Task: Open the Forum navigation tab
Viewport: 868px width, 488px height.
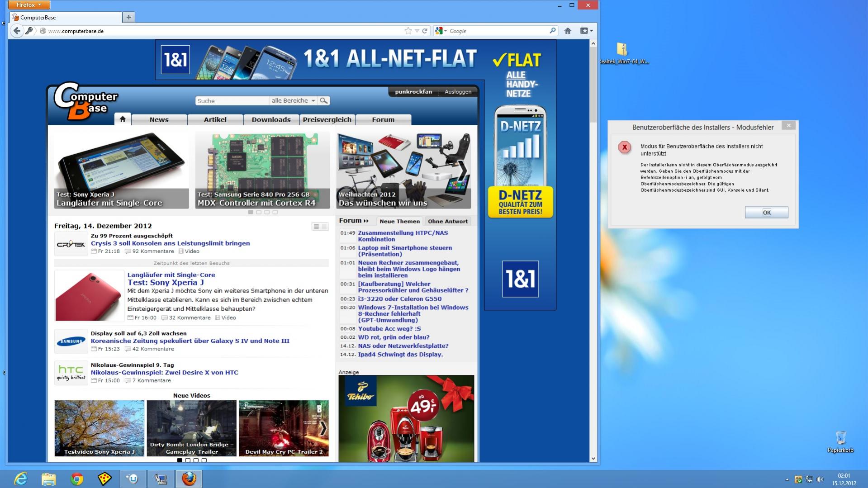Action: coord(383,119)
